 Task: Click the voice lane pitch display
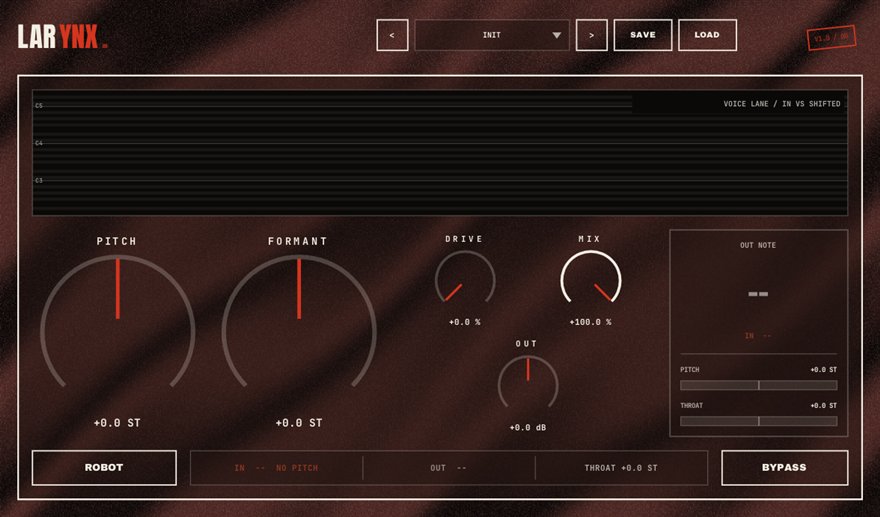pyautogui.click(x=440, y=153)
